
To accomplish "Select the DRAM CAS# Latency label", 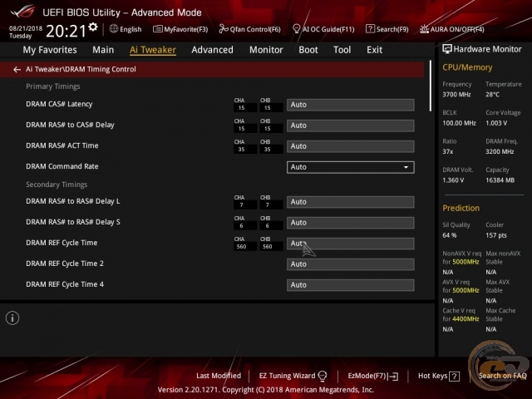I will tap(59, 104).
